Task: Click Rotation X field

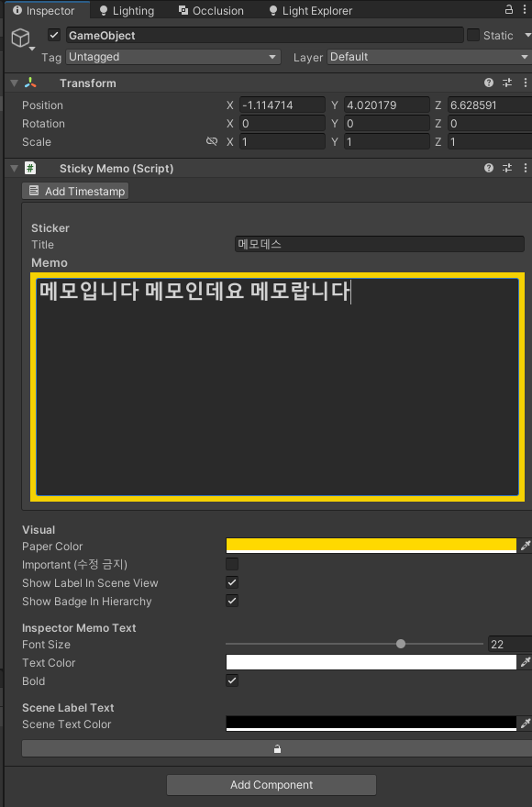Action: [x=283, y=124]
